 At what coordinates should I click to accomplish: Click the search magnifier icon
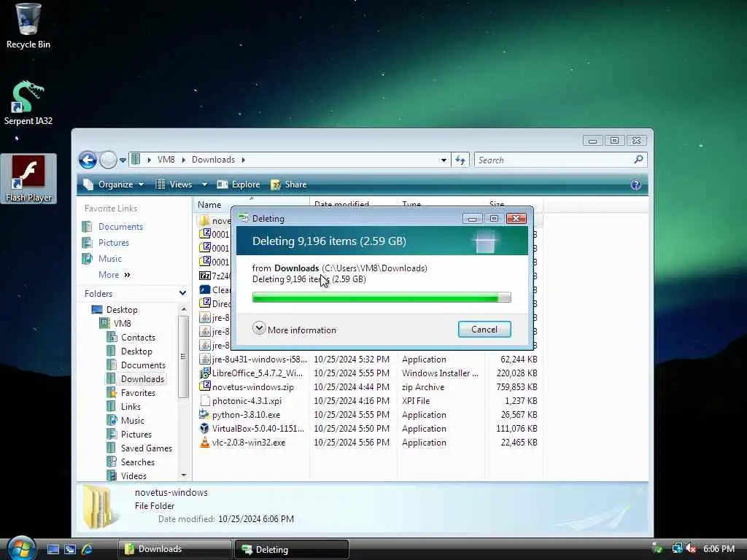639,160
